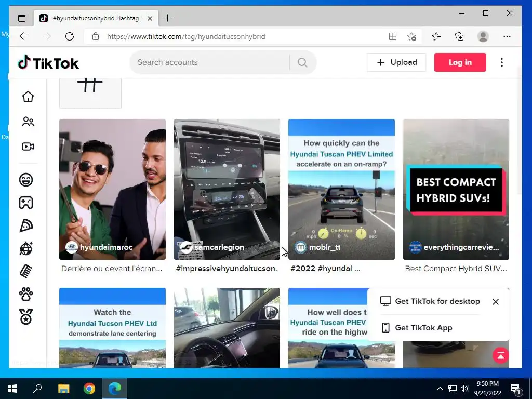The height and width of the screenshot is (399, 532).
Task: Open the hyundaimaroc video thumbnail
Action: pyautogui.click(x=112, y=189)
